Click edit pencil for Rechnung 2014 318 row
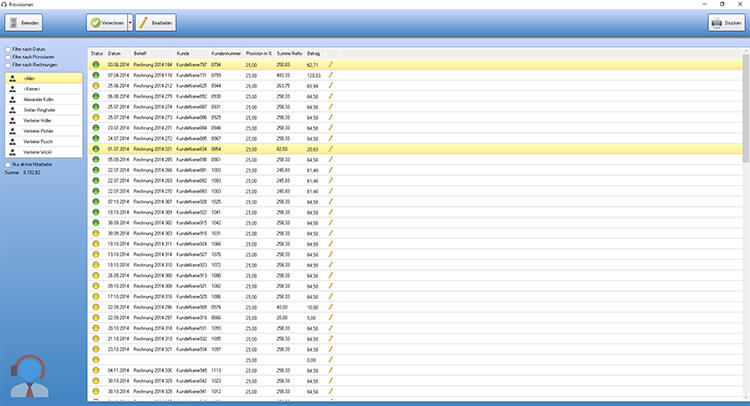 pyautogui.click(x=331, y=328)
